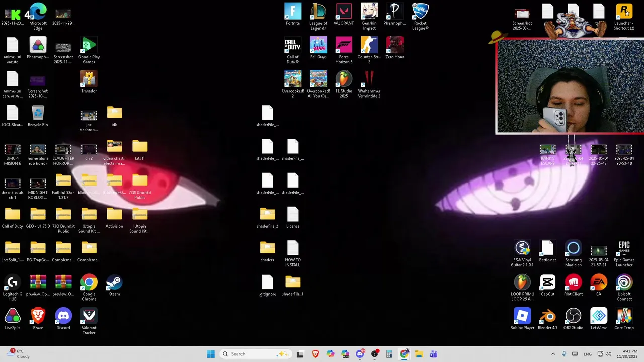The width and height of the screenshot is (644, 362).
Task: Click the CapCut desktop icon
Action: coord(547,285)
